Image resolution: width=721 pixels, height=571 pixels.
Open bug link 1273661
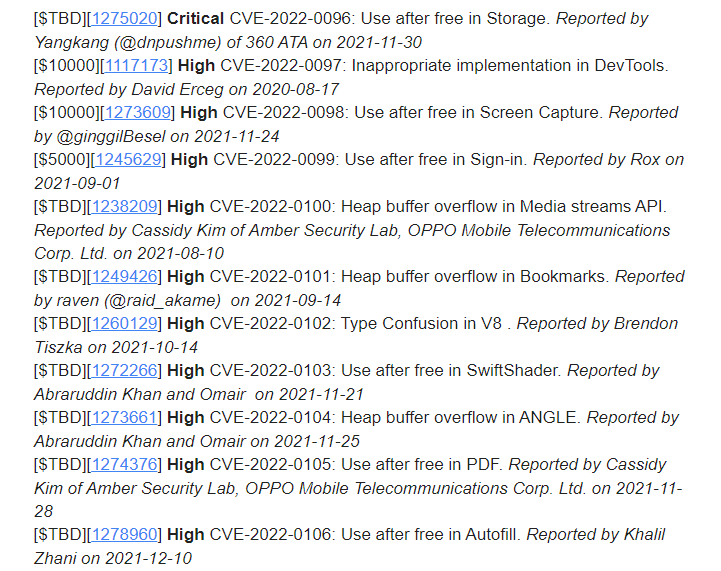point(125,417)
